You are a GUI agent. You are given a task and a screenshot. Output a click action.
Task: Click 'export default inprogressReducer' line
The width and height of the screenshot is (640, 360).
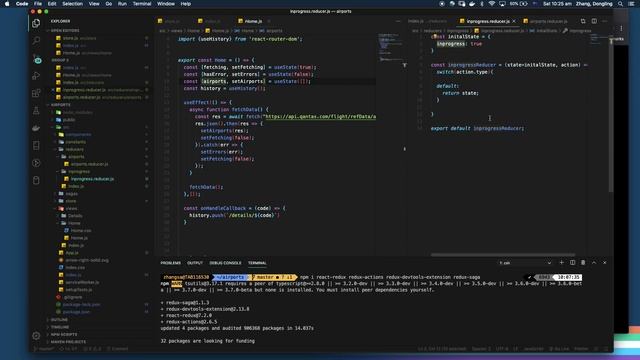pos(477,128)
